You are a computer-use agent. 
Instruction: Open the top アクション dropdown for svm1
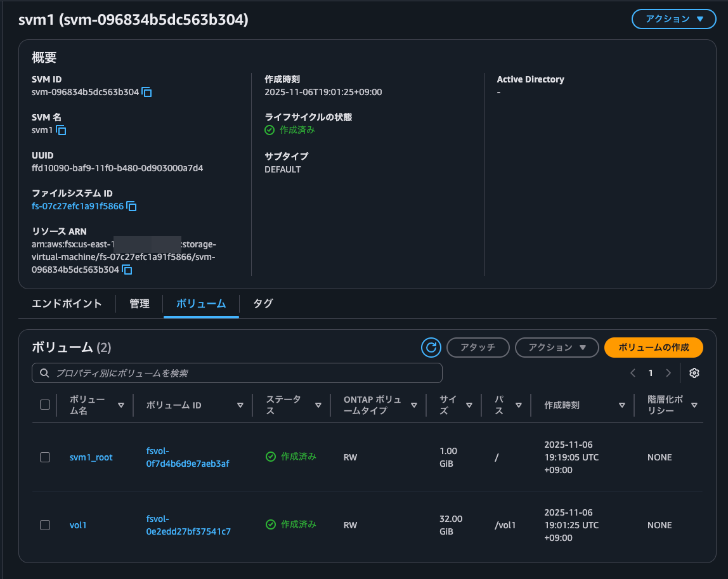coord(674,19)
